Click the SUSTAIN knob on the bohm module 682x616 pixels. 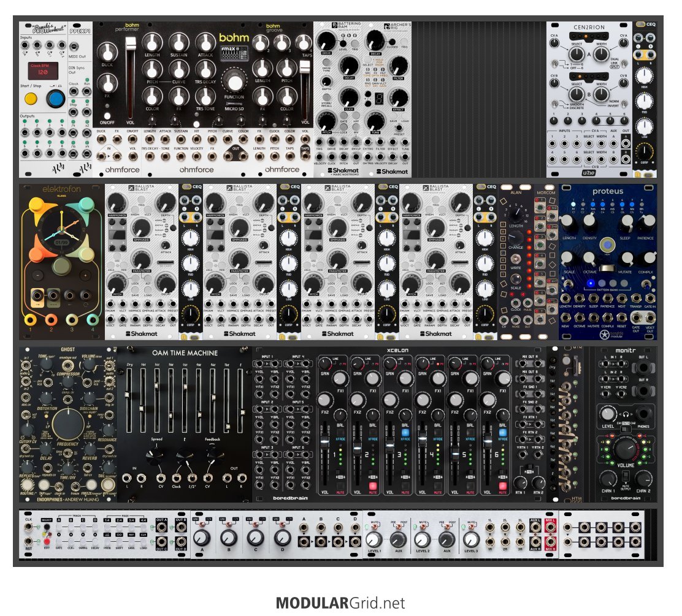pyautogui.click(x=178, y=42)
